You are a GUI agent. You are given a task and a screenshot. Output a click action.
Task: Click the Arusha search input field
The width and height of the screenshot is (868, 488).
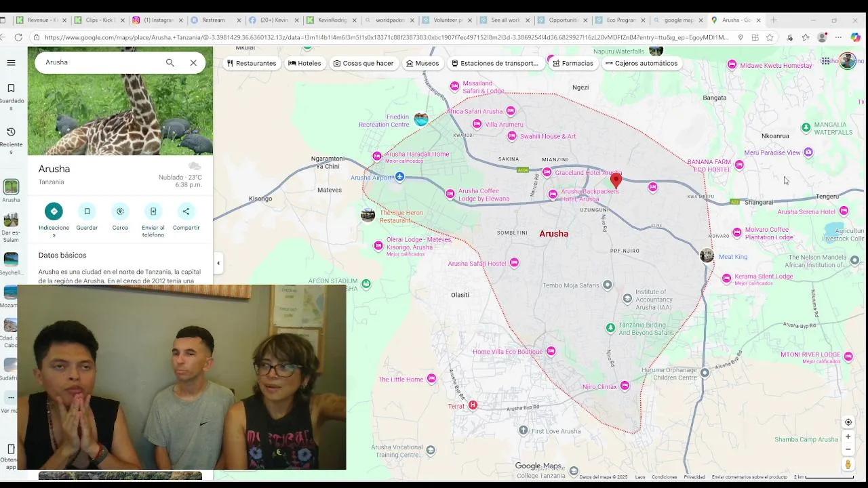point(102,62)
